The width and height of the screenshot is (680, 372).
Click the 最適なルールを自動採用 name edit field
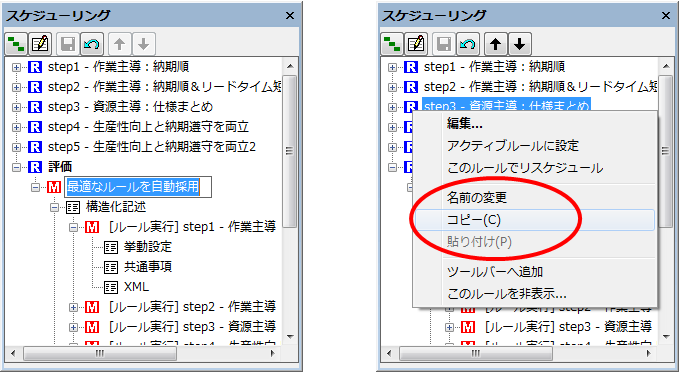click(x=138, y=187)
